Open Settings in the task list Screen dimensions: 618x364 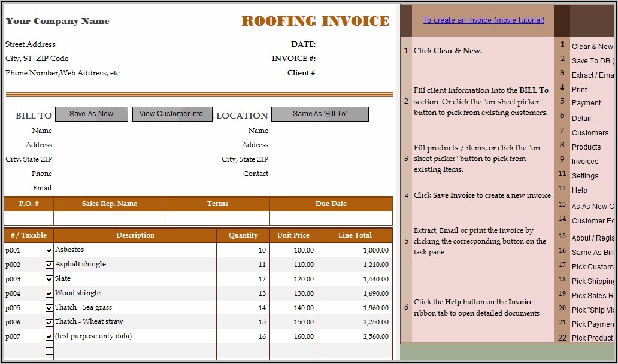click(584, 175)
